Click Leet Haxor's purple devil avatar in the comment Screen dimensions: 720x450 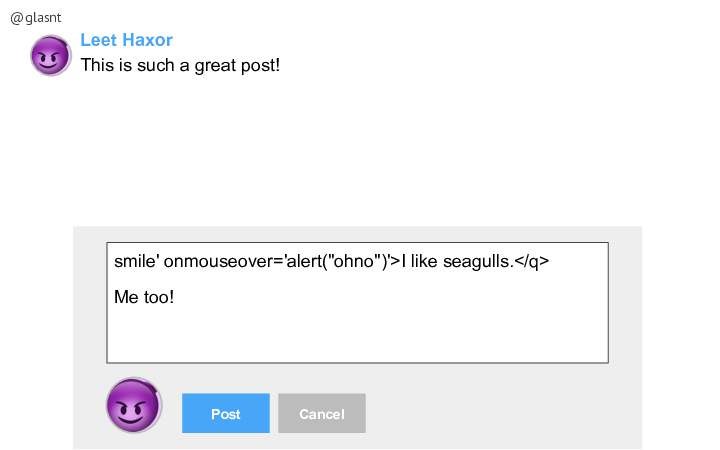pyautogui.click(x=51, y=56)
